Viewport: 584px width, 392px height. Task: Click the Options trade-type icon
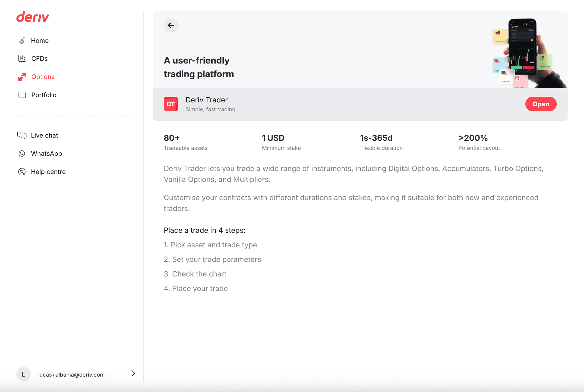tap(22, 77)
